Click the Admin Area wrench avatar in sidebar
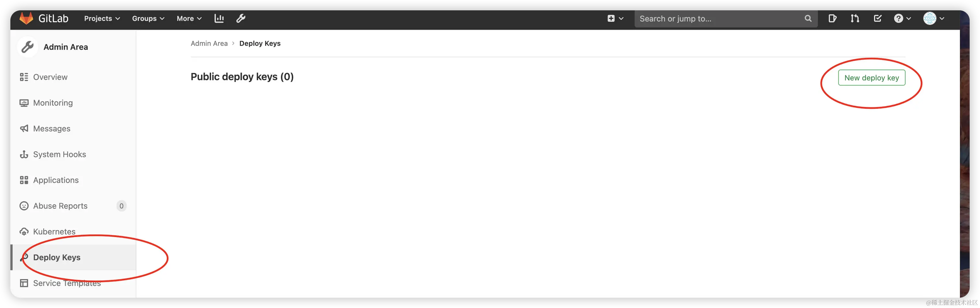 [28, 47]
